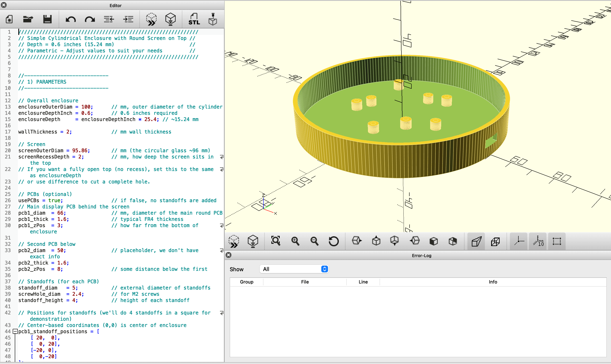Click the New file icon in editor toolbar
611x364 pixels.
[x=9, y=19]
